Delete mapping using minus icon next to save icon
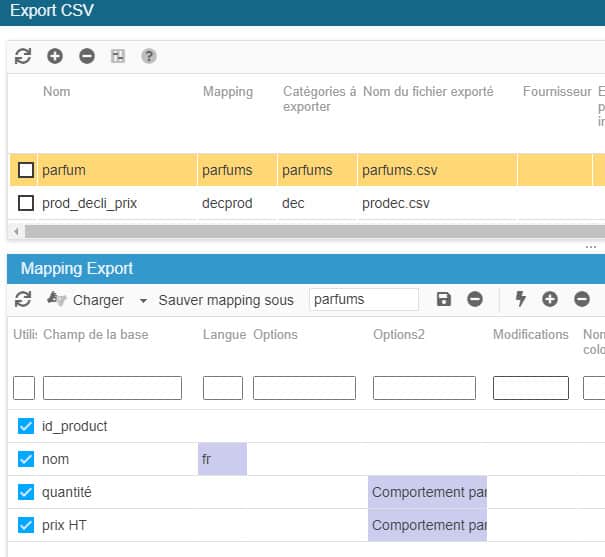 click(x=475, y=299)
